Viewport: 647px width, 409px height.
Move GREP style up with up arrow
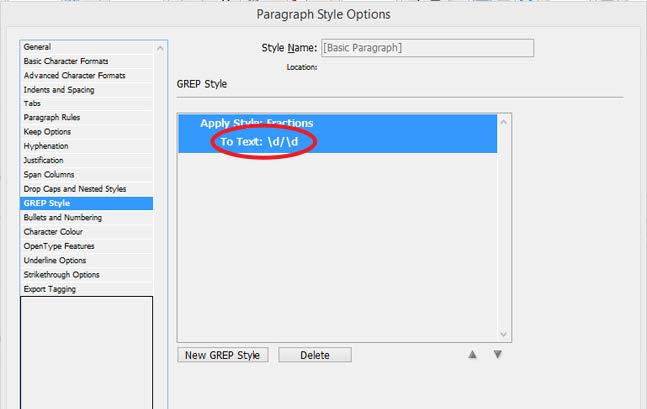(x=472, y=355)
